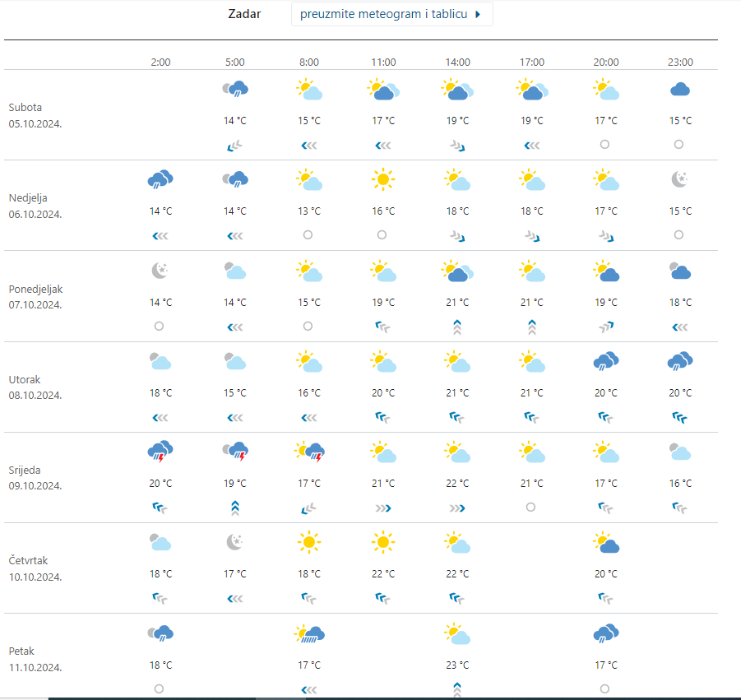Screen dimensions: 741x700
Task: Select calm wind circle for Subota at 20:00
Action: pos(604,144)
